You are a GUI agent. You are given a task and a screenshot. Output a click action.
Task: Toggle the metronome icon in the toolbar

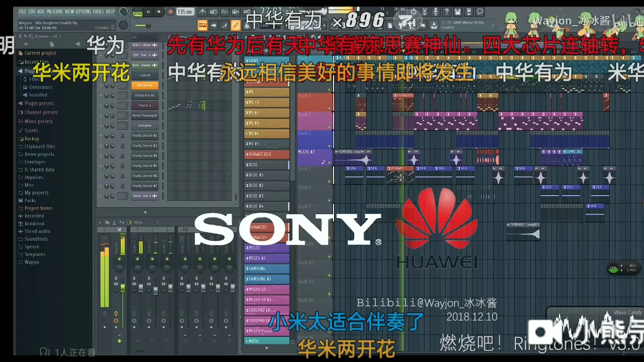[x=202, y=11]
